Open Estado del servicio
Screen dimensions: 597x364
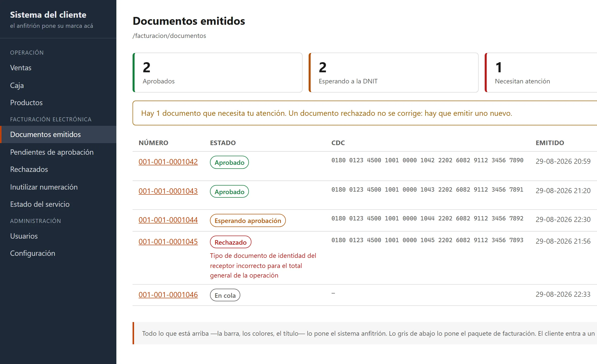tap(58, 204)
